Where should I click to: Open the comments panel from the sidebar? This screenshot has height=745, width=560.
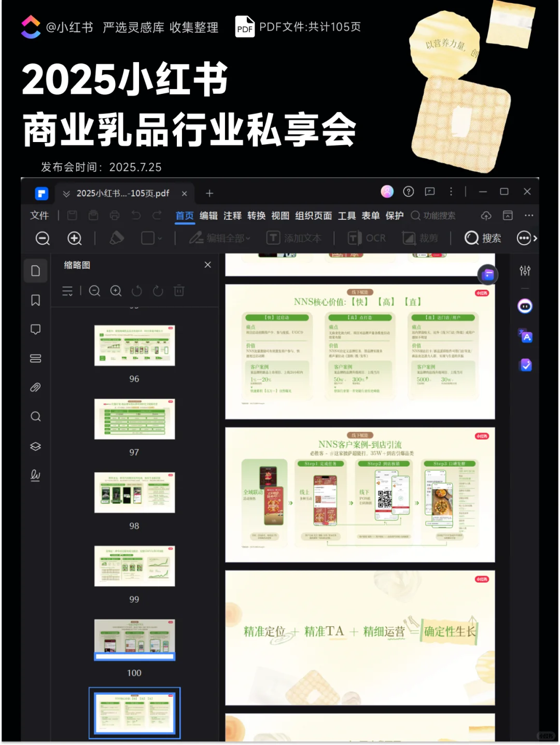point(35,329)
